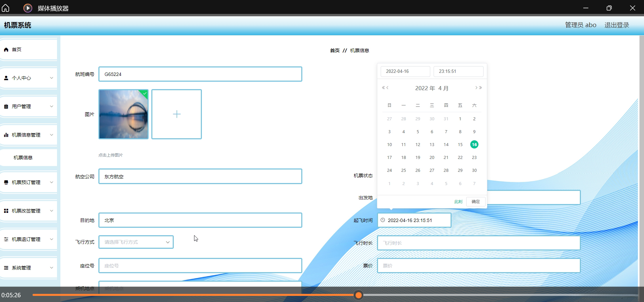Click the plus icon to upload an image

[177, 114]
